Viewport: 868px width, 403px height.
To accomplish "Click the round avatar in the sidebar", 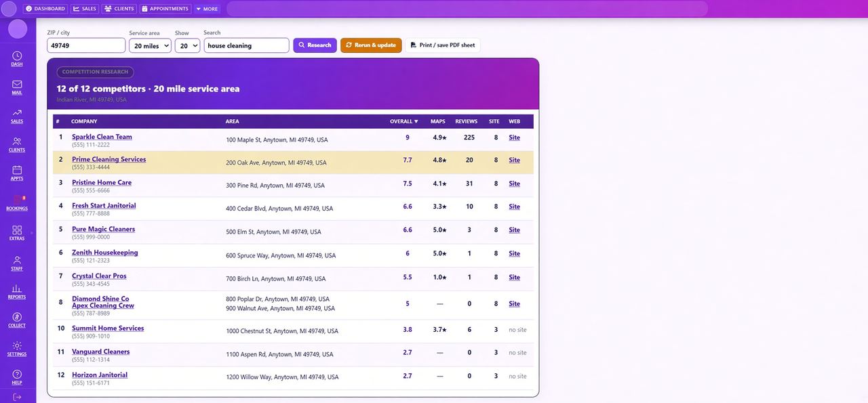I will click(18, 29).
